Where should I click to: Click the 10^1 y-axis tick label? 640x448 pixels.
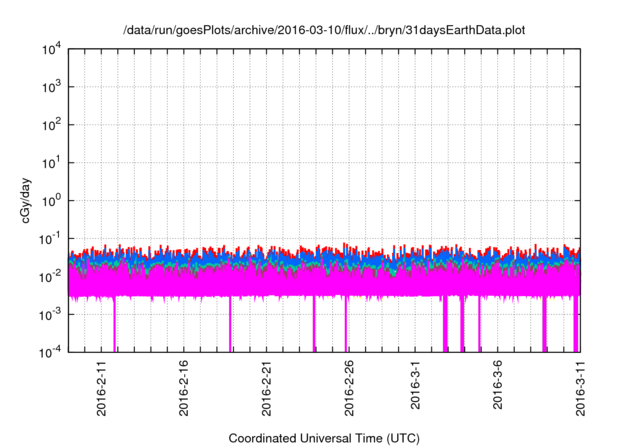[x=52, y=163]
